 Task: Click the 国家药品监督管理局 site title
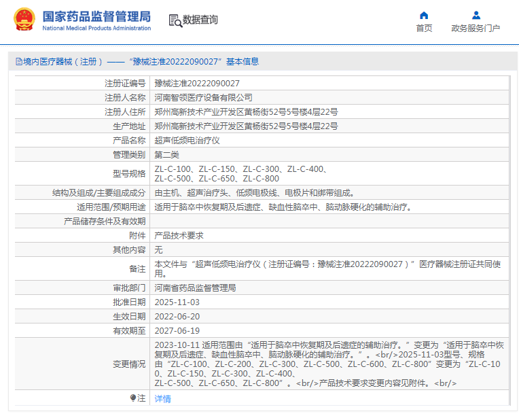[x=96, y=16]
